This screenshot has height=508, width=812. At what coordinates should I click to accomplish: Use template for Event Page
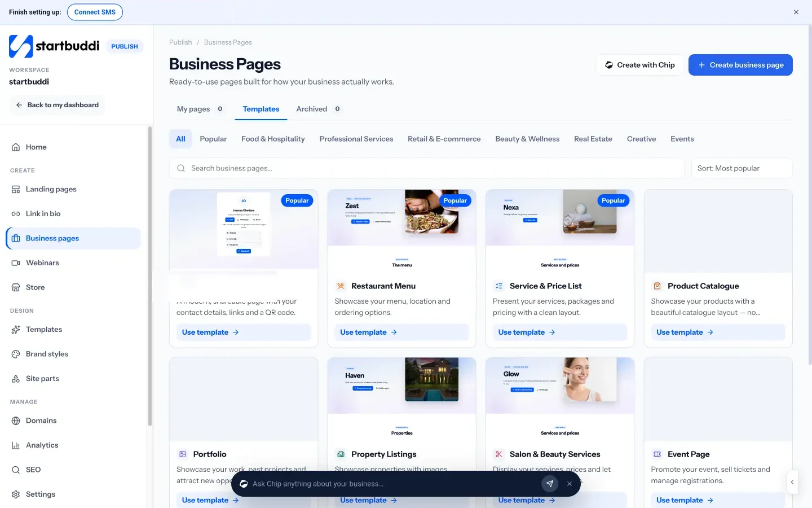click(718, 500)
